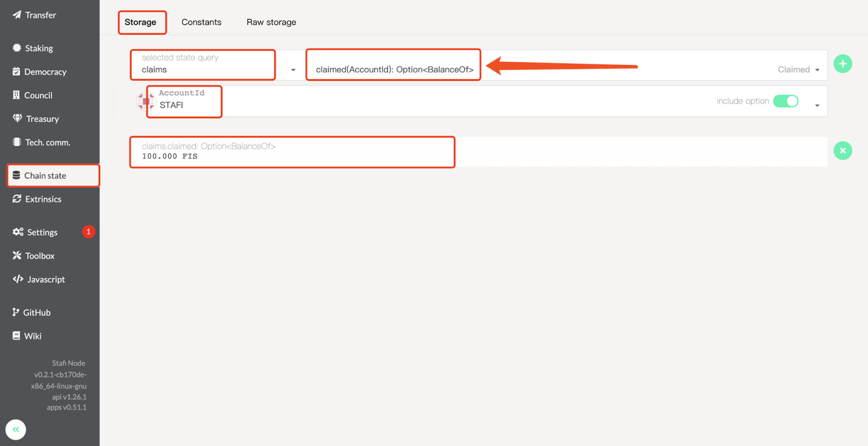
Task: Open the Settings page label
Action: click(x=42, y=232)
